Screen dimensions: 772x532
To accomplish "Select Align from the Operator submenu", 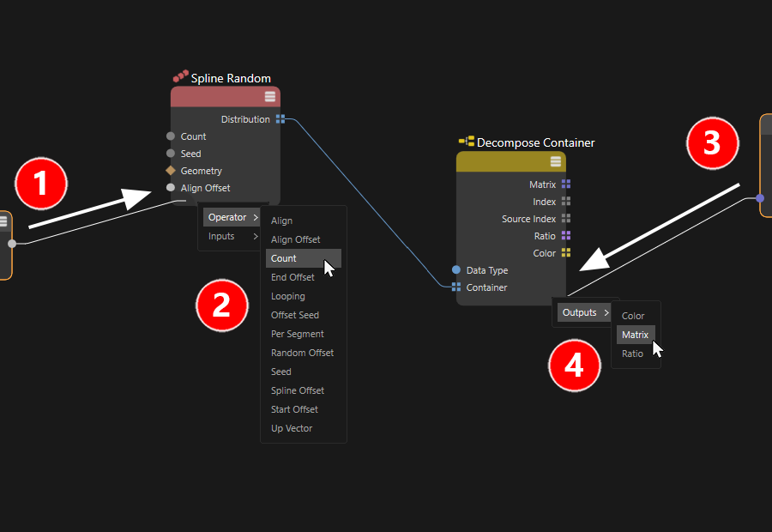I will point(304,221).
